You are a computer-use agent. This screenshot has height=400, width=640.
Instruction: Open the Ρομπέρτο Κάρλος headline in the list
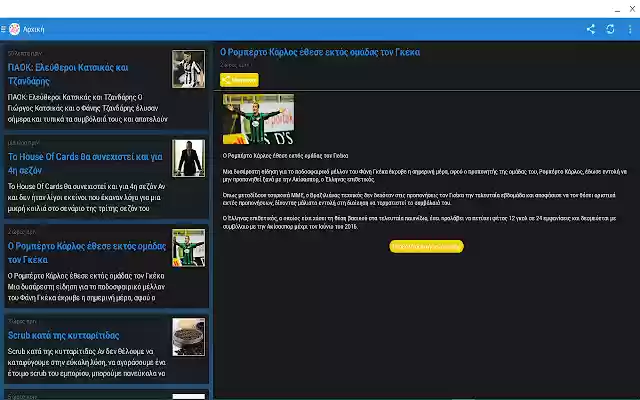coord(87,253)
